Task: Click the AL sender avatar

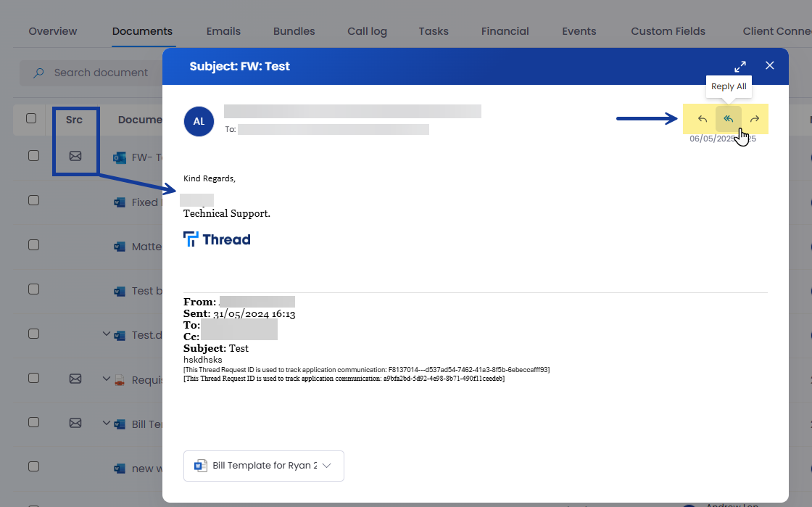Action: click(199, 121)
